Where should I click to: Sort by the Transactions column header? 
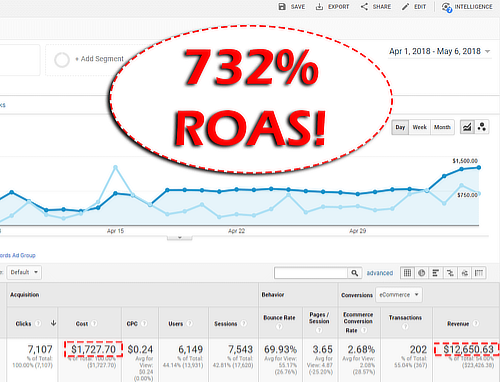(x=405, y=318)
